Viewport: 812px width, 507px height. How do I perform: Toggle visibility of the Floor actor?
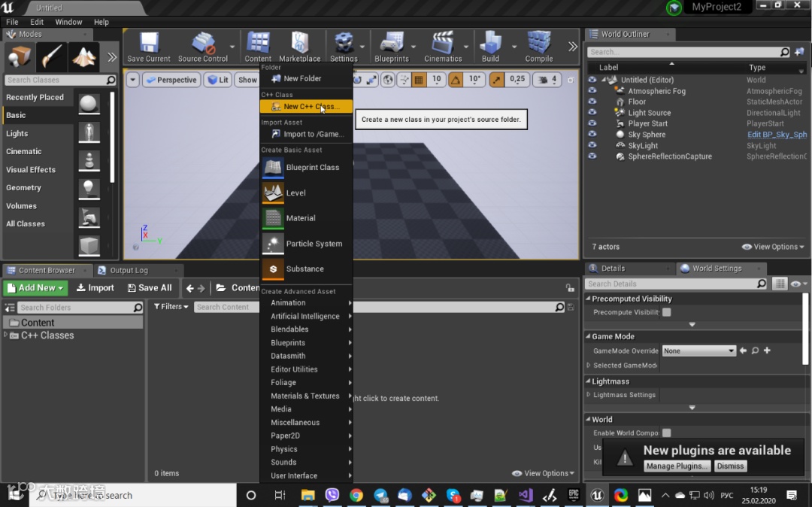pyautogui.click(x=592, y=102)
